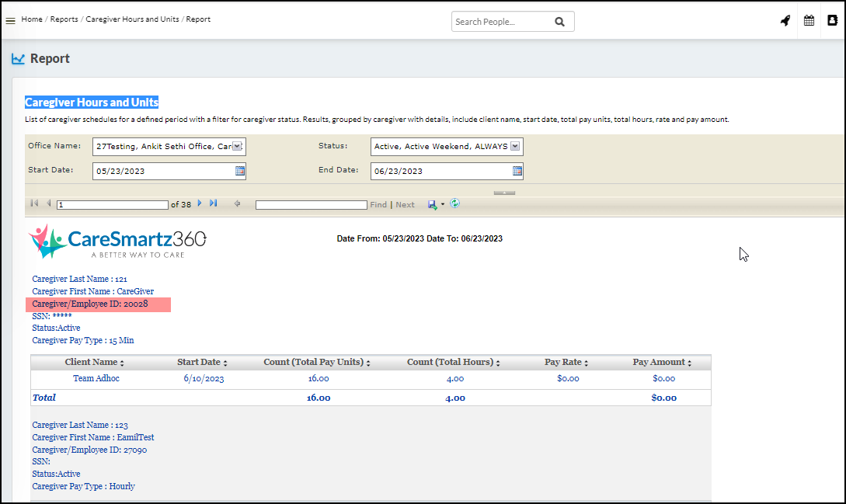Jump to last report page
The width and height of the screenshot is (846, 504).
(213, 203)
